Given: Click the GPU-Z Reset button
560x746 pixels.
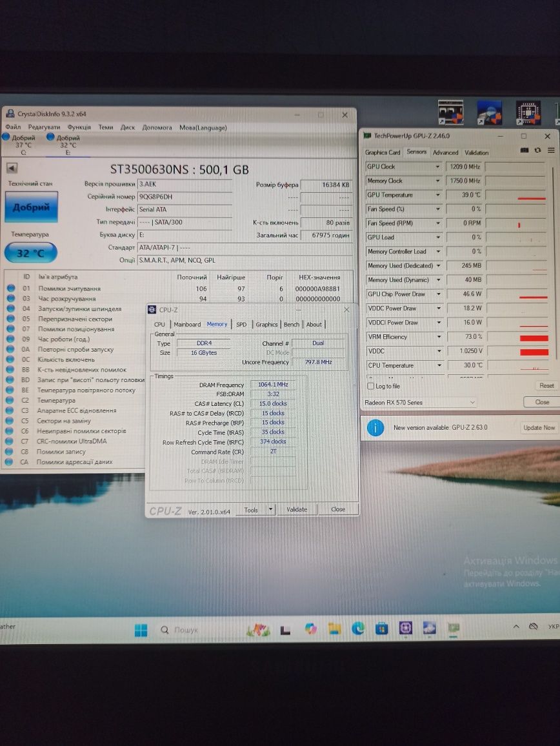Looking at the screenshot, I should (x=546, y=386).
